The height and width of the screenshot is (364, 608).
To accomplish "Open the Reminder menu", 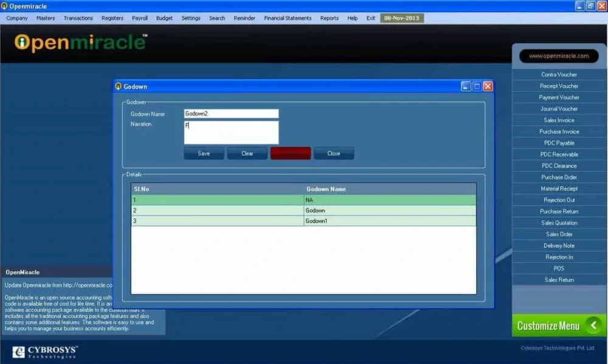I will coord(244,18).
